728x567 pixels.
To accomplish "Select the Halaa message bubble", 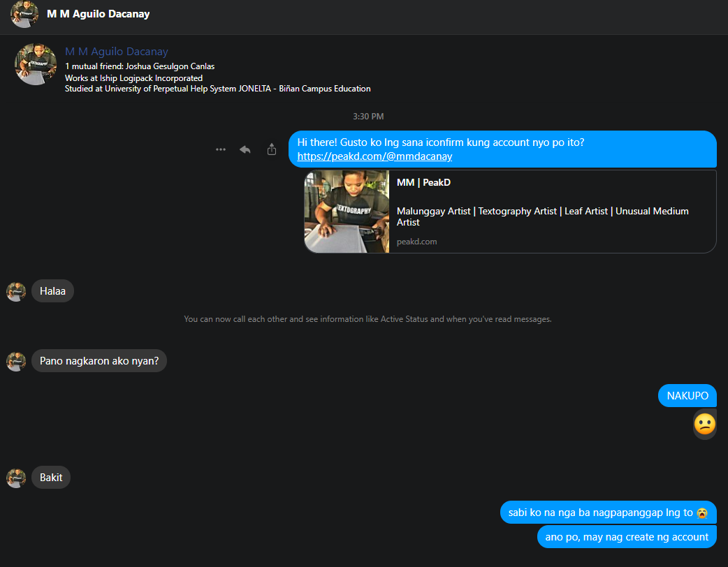I will [52, 291].
